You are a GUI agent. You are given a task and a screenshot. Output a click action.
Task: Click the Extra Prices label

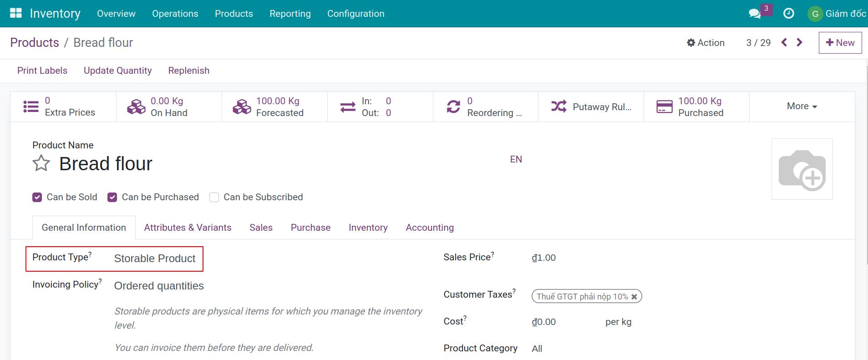pos(70,112)
